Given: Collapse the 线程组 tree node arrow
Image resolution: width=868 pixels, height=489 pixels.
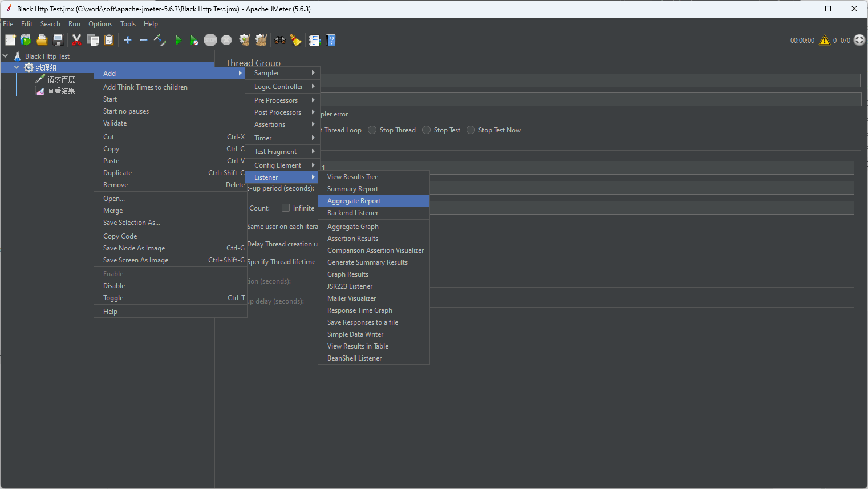Looking at the screenshot, I should coord(17,67).
